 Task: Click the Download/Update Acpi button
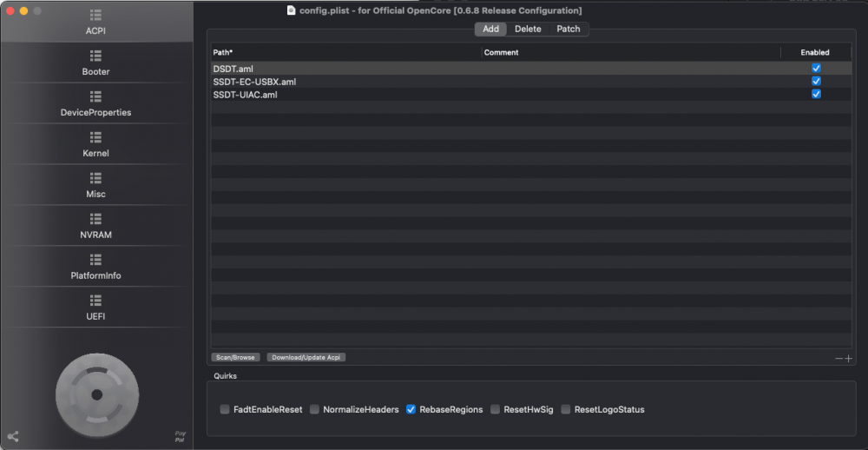coord(306,357)
